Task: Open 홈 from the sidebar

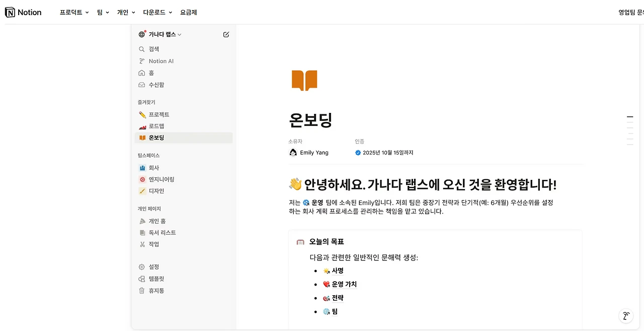Action: (149, 73)
